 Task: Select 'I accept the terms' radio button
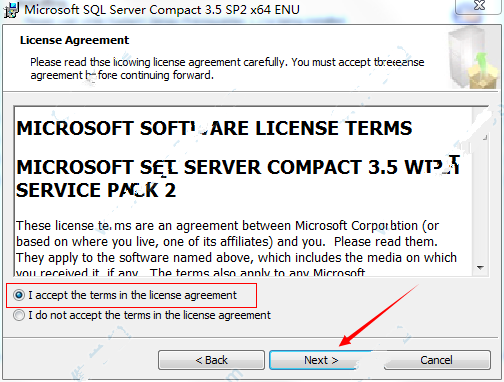[19, 295]
